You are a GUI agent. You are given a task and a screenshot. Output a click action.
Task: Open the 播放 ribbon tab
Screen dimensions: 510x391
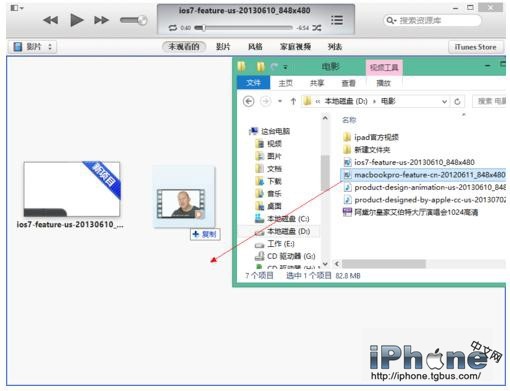click(x=383, y=83)
